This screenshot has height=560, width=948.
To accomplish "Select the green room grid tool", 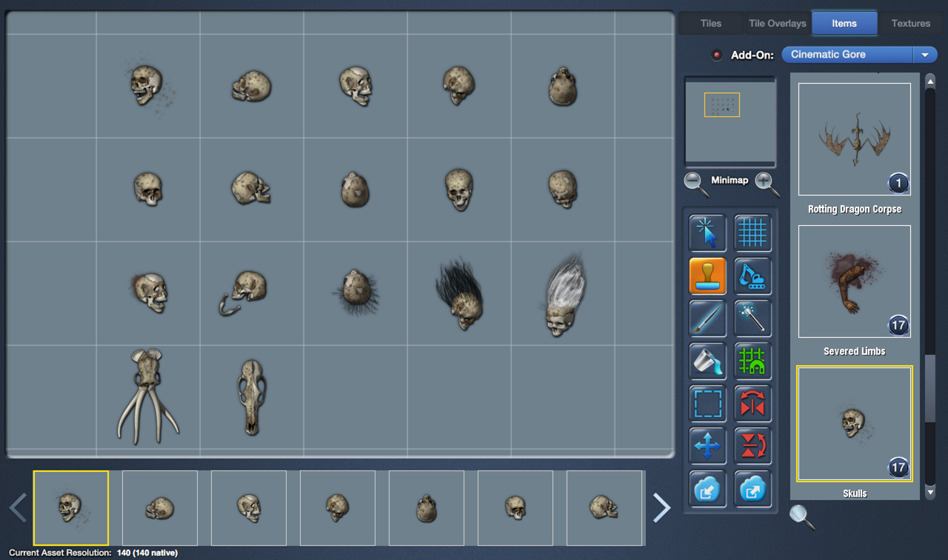I will (752, 361).
